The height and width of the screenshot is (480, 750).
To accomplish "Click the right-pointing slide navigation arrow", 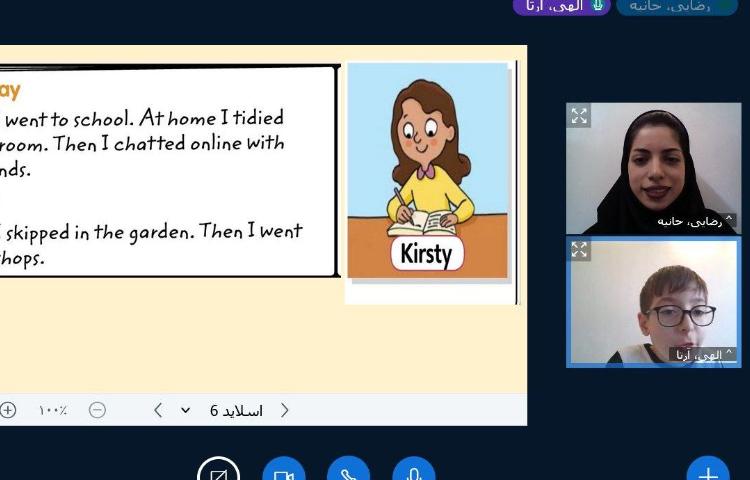I will pyautogui.click(x=285, y=410).
